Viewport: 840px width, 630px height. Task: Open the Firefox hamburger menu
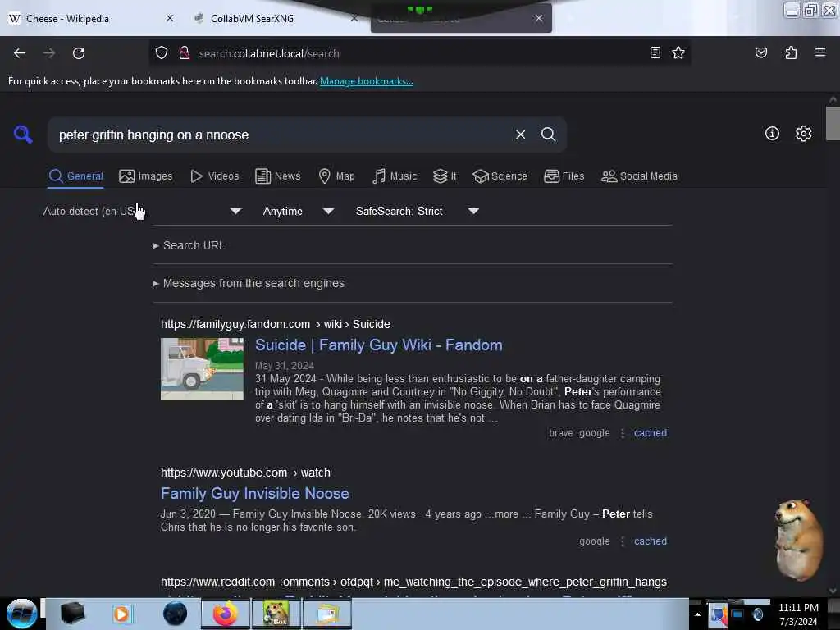[x=819, y=52]
